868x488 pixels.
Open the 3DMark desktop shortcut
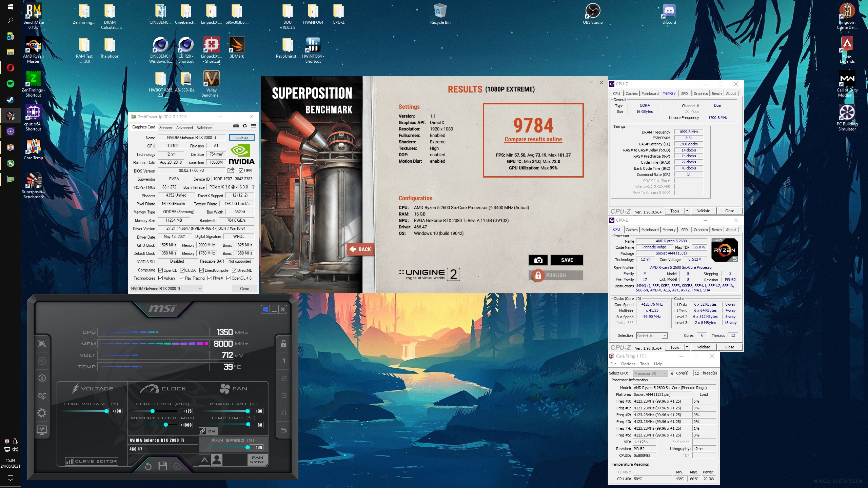pos(237,48)
